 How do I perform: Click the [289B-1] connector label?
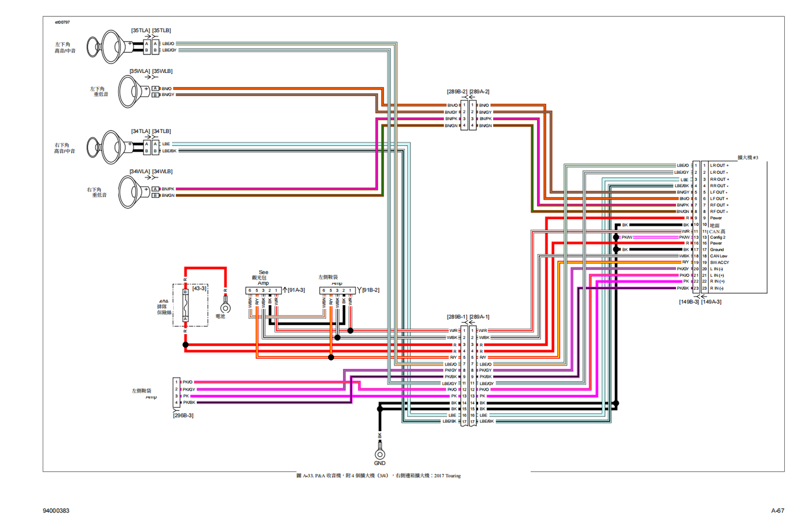click(457, 317)
